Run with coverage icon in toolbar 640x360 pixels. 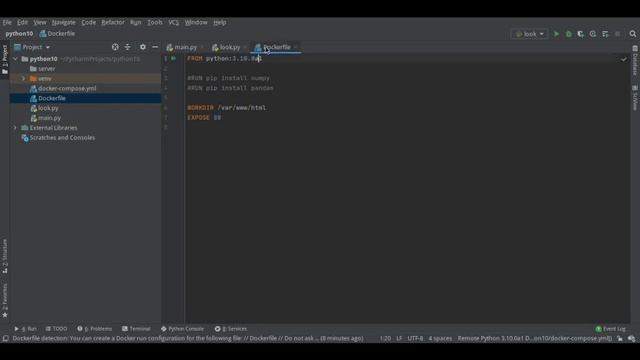tap(580, 34)
